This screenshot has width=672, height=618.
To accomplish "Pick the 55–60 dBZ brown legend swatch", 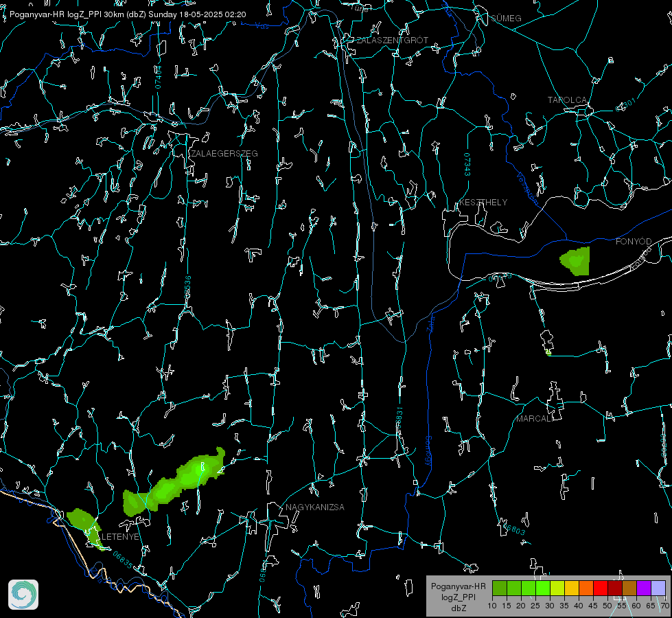I will tap(629, 588).
